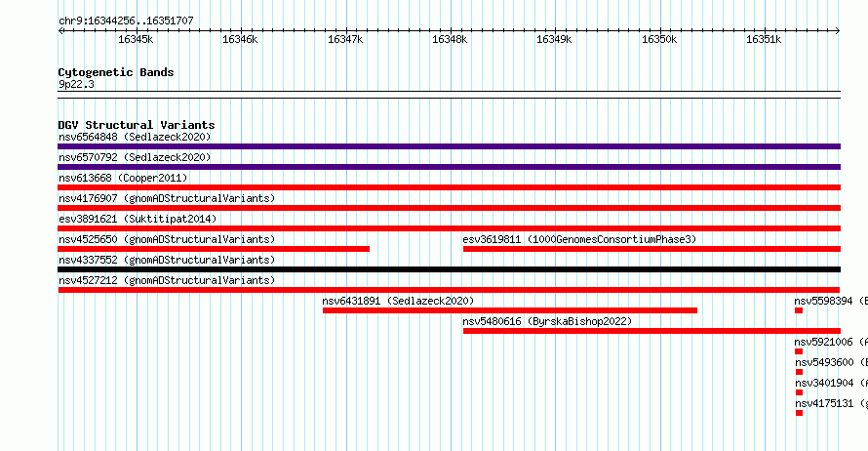Click the DGV Structural Variants track title
The image size is (868, 451).
[137, 125]
